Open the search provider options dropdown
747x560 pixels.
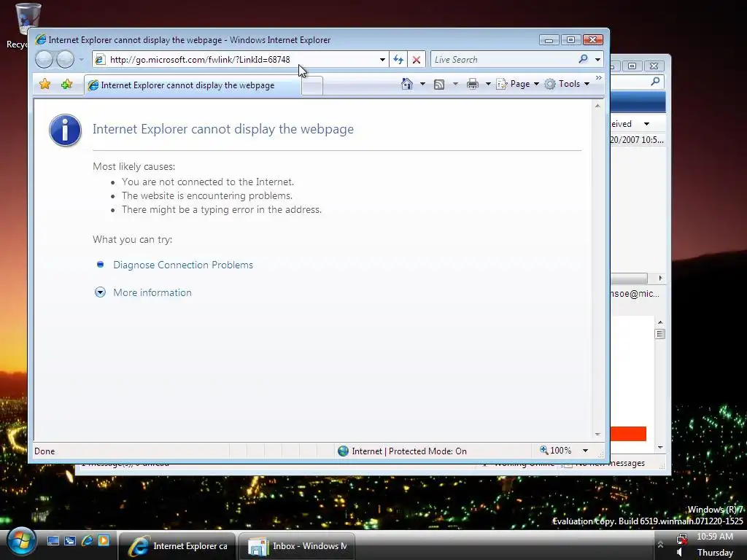click(597, 60)
